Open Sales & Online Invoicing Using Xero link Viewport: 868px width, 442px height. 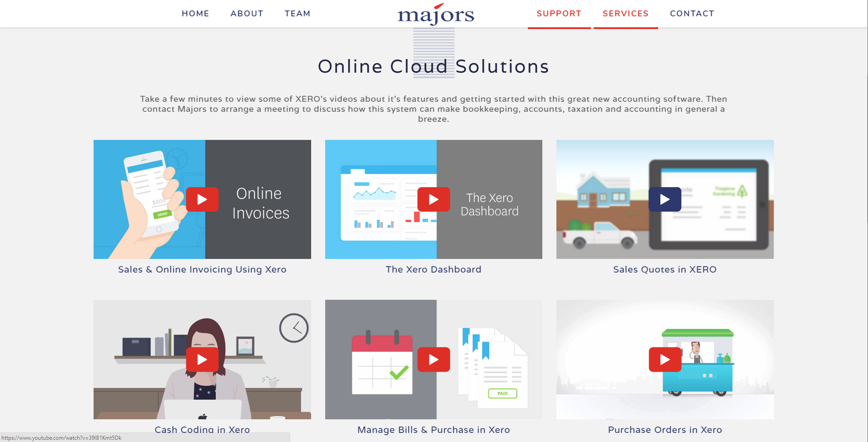coord(202,269)
